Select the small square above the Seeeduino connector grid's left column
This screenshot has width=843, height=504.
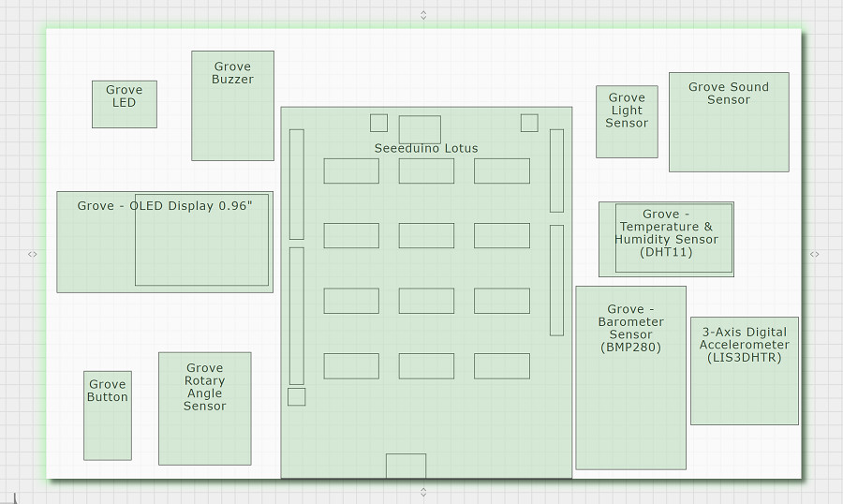pyautogui.click(x=378, y=123)
